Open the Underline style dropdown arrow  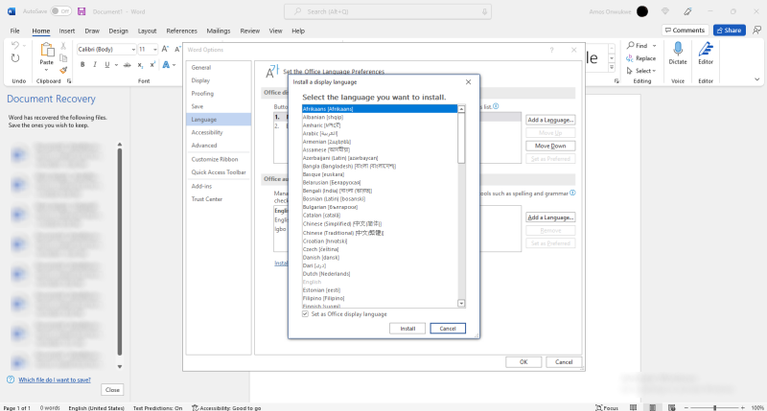[x=116, y=65]
